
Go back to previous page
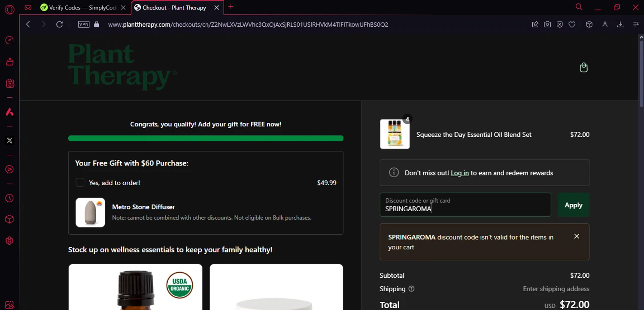pyautogui.click(x=28, y=25)
